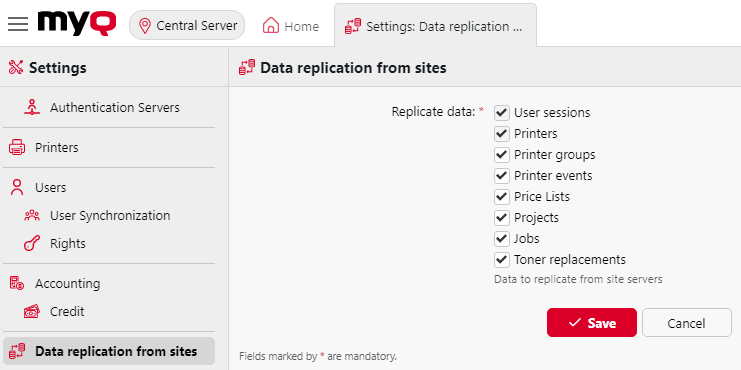Click the Printers printer icon
This screenshot has height=370, width=741.
17,147
